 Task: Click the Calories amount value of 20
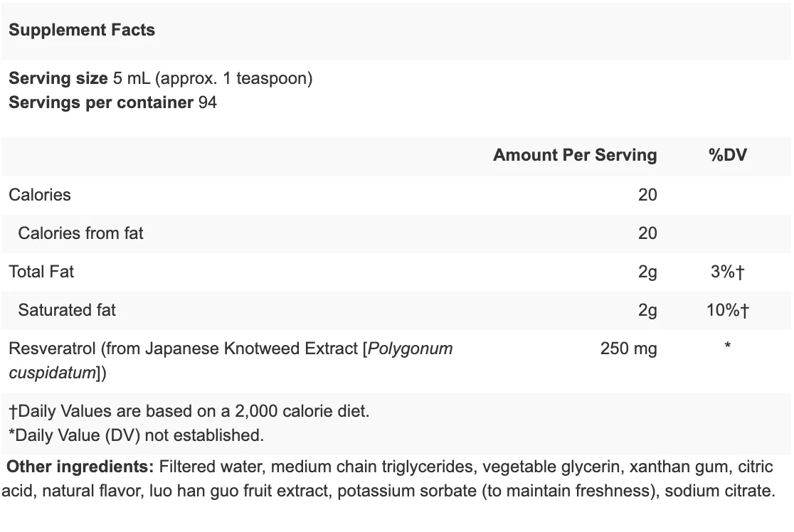pos(647,195)
